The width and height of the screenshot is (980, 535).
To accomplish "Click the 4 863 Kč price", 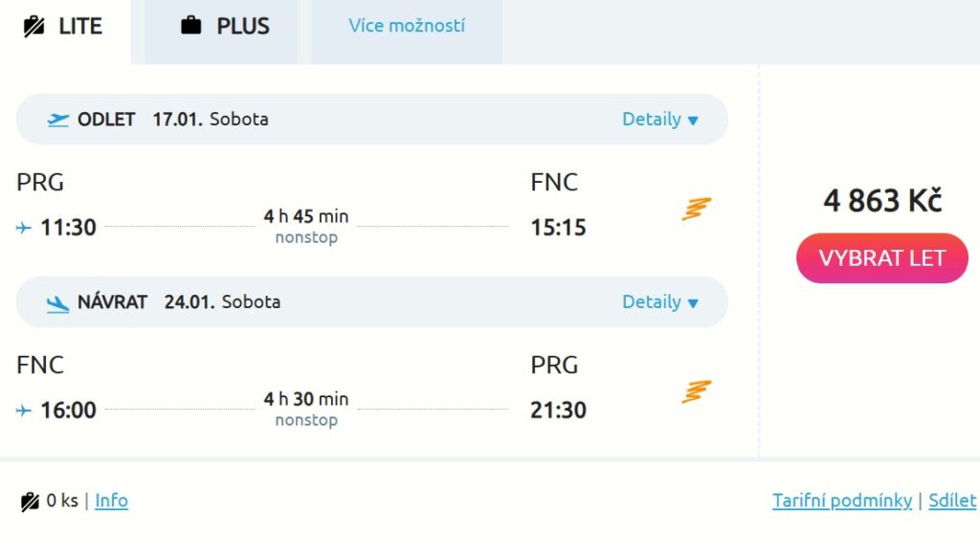I will coord(882,201).
